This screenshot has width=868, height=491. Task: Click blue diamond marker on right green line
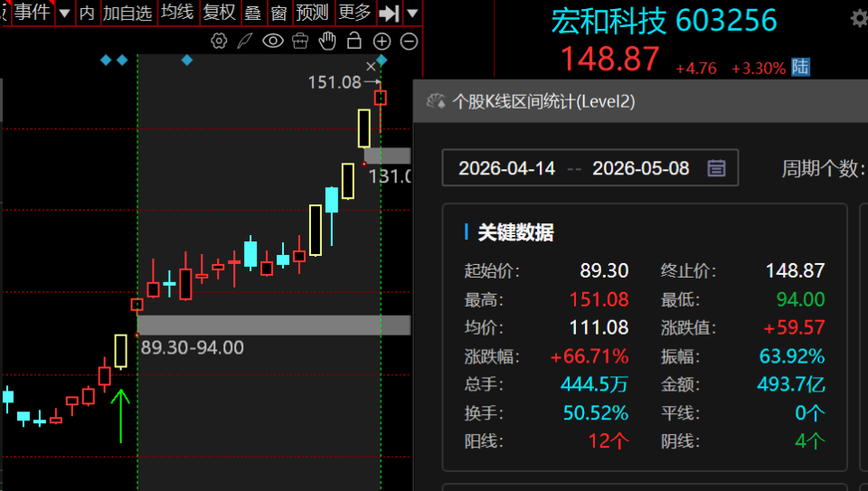coord(382,60)
